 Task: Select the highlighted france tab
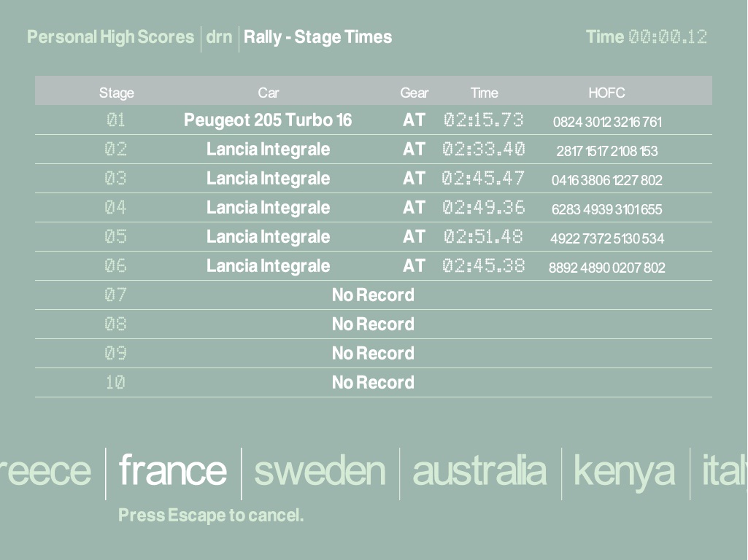[x=173, y=471]
